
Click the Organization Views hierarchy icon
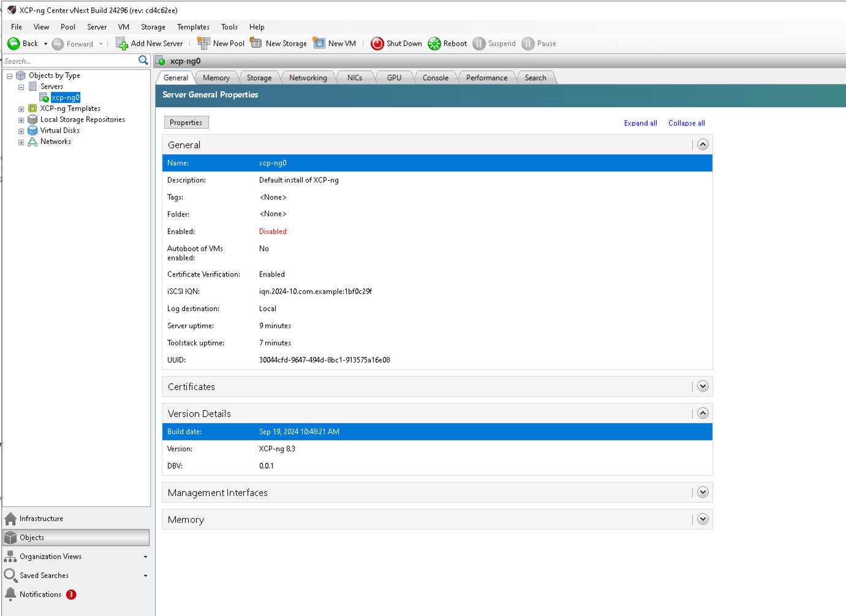tap(10, 557)
